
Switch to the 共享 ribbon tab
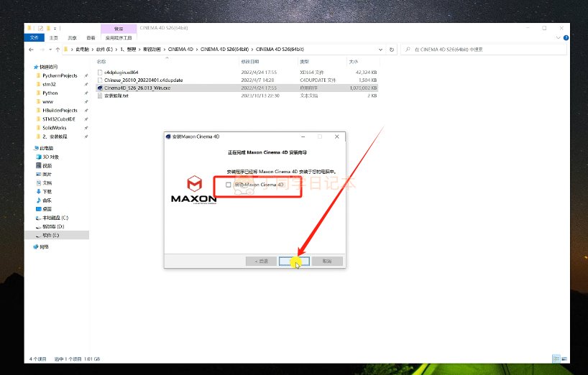pyautogui.click(x=73, y=38)
